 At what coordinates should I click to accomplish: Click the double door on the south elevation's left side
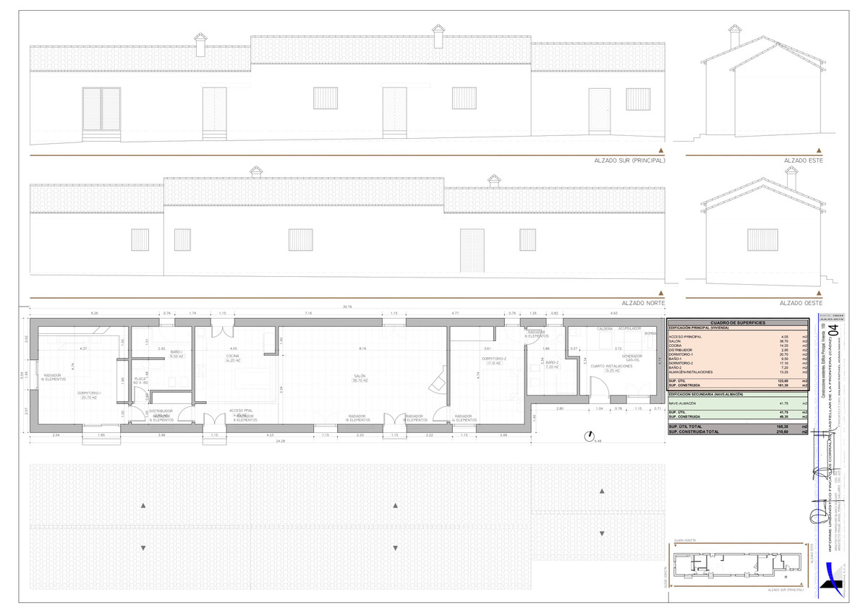[101, 109]
